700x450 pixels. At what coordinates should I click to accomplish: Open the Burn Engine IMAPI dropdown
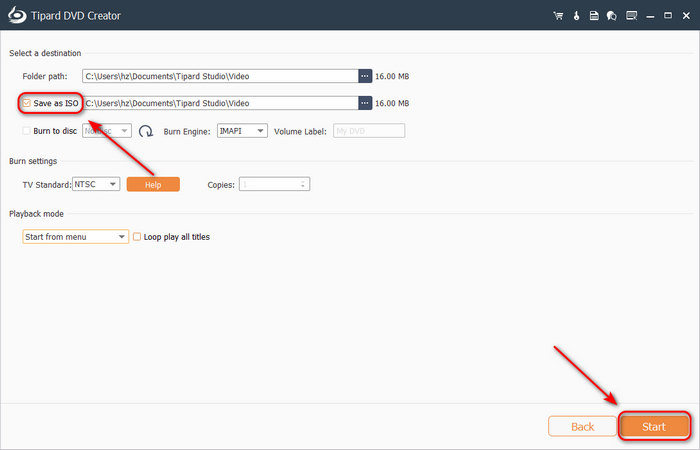click(242, 131)
